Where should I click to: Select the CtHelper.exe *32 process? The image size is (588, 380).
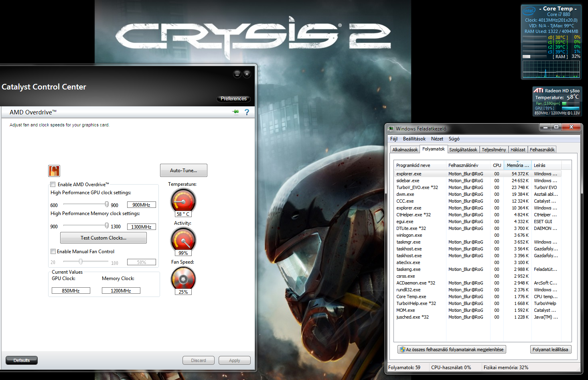478,215
